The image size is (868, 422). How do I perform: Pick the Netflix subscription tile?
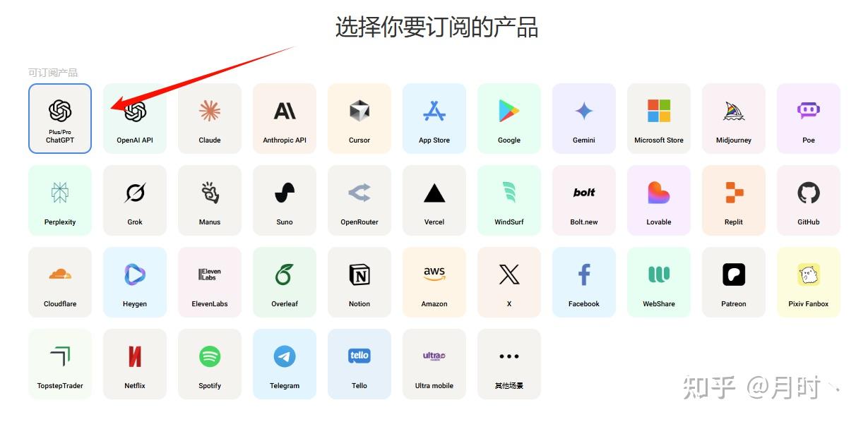click(135, 363)
